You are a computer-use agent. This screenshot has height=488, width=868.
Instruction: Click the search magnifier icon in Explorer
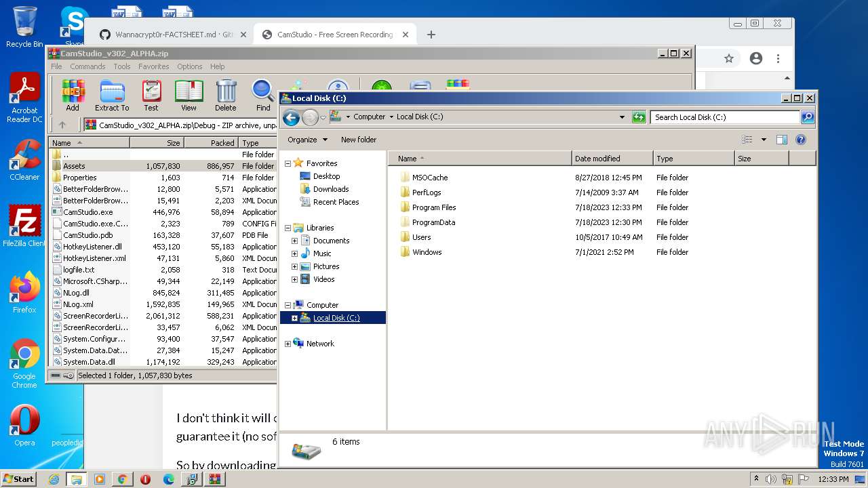[x=807, y=117]
